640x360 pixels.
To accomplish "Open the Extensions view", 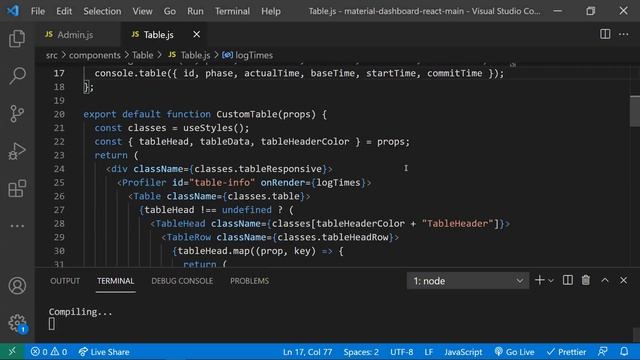I will tap(17, 188).
